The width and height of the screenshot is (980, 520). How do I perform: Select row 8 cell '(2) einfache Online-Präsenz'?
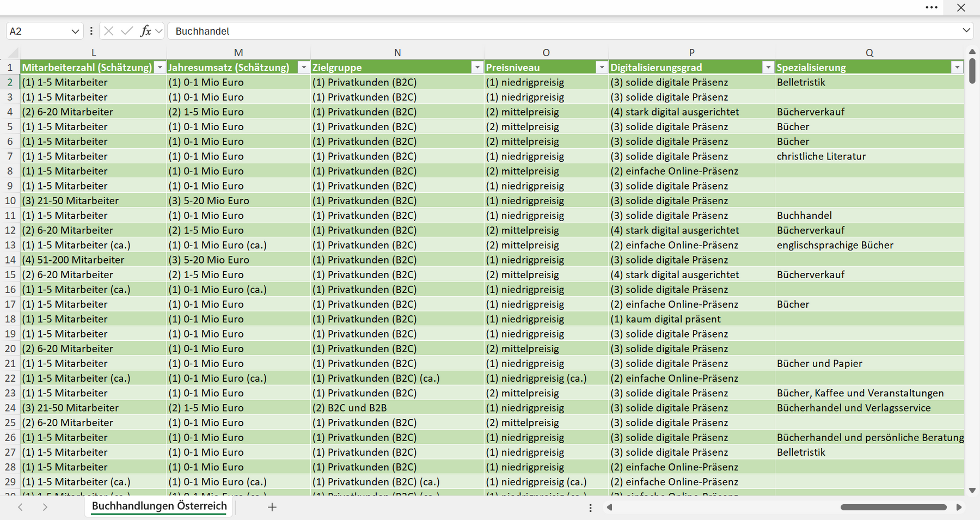691,171
